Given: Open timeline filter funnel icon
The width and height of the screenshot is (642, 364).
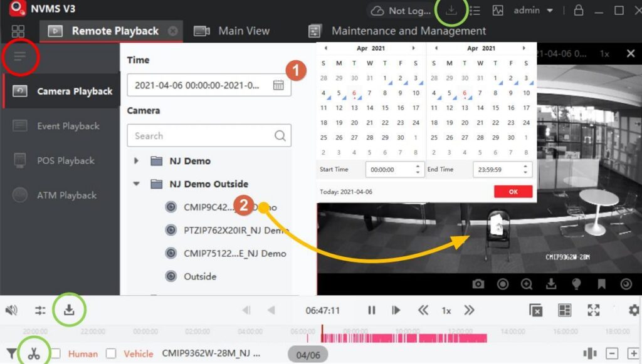Looking at the screenshot, I should 11,353.
